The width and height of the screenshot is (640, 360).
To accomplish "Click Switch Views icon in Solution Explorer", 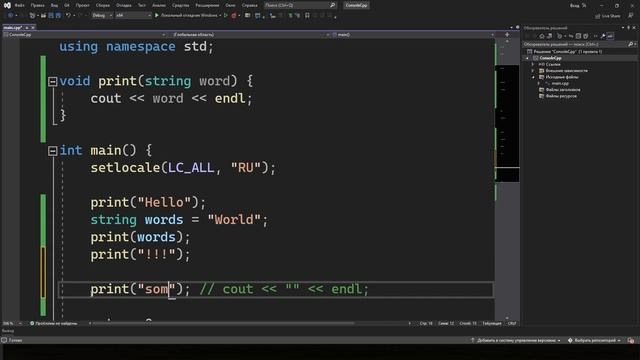I will 549,36.
